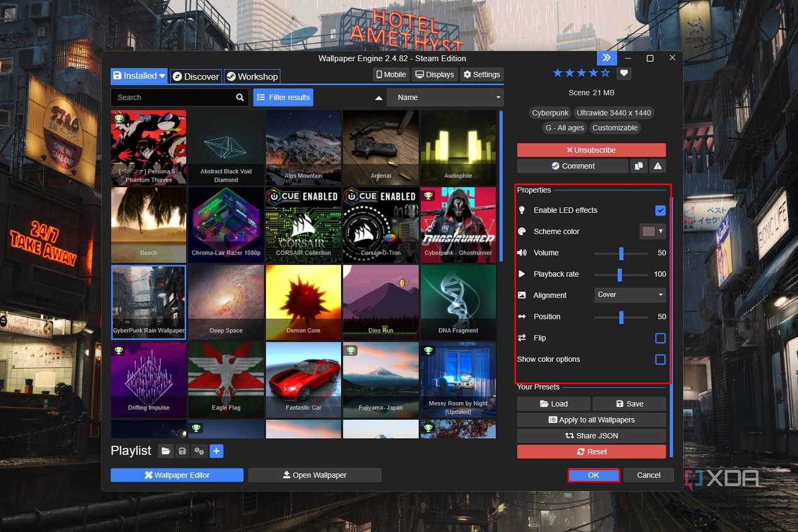
Task: Select the Audiophile wallpaper thumbnail
Action: [x=458, y=147]
